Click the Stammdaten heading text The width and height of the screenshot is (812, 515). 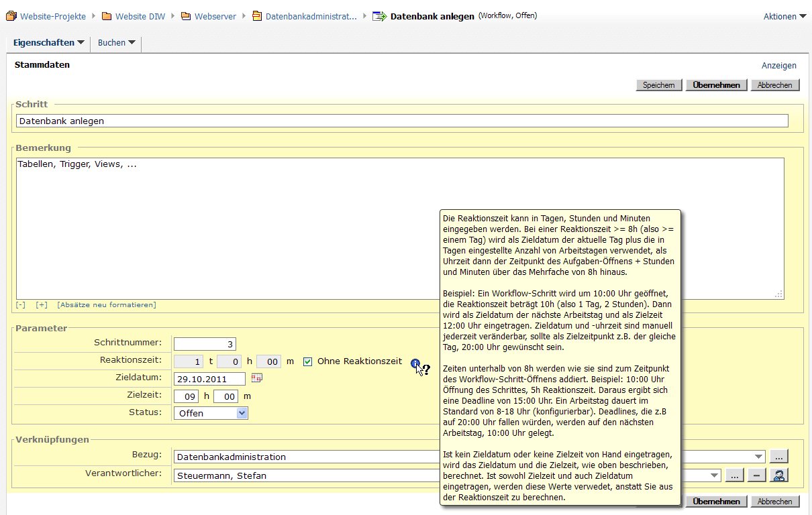click(42, 65)
